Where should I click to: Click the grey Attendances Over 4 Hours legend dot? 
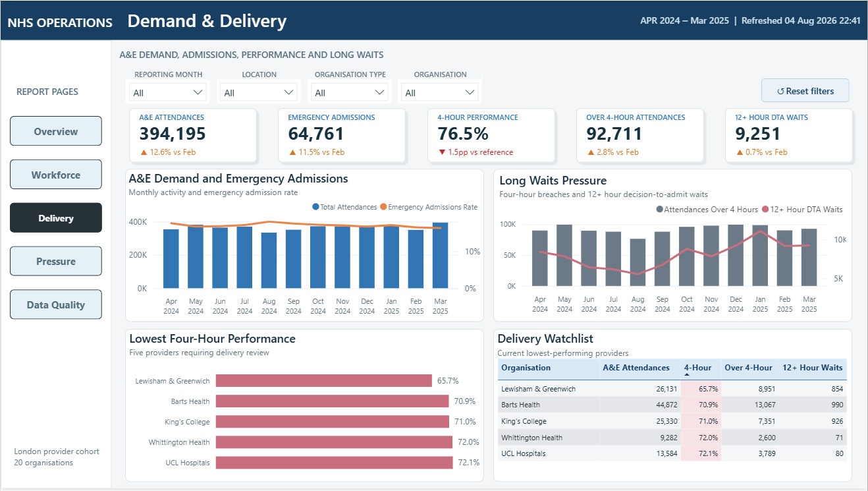(659, 210)
